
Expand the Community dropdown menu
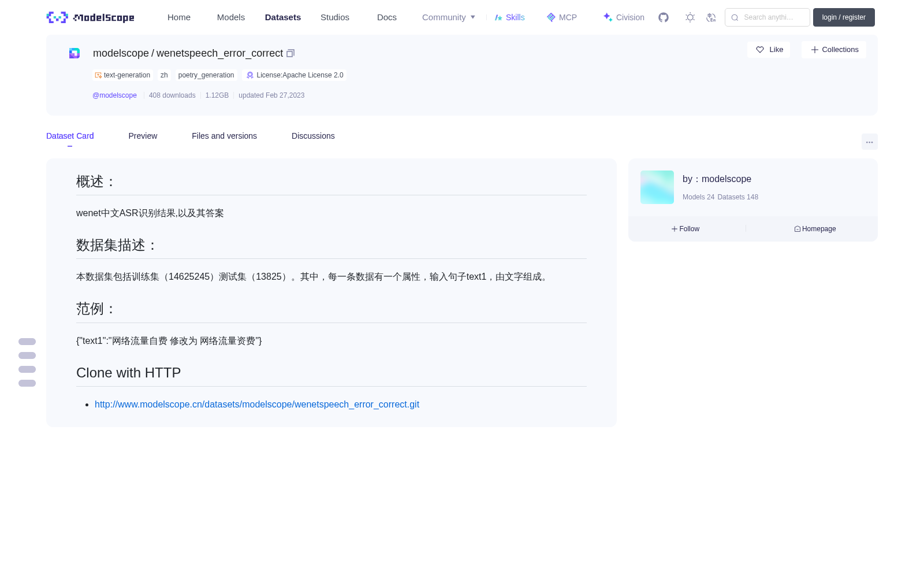(449, 17)
